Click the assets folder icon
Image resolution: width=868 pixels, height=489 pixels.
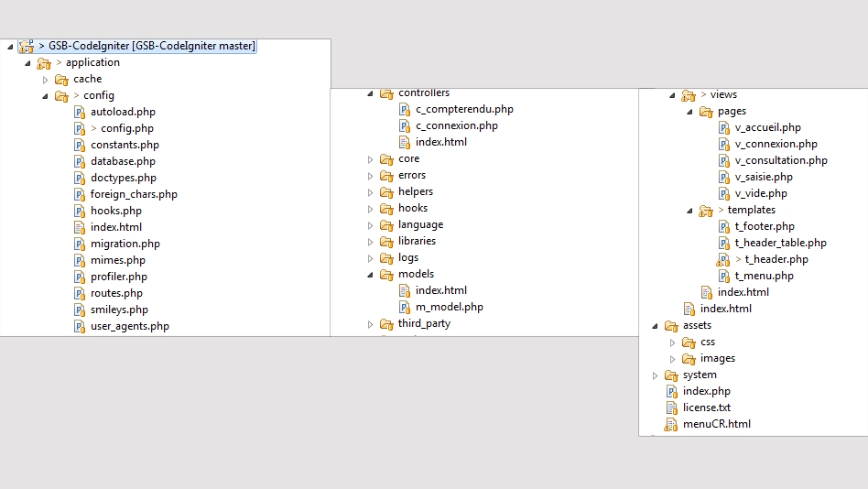coord(671,326)
